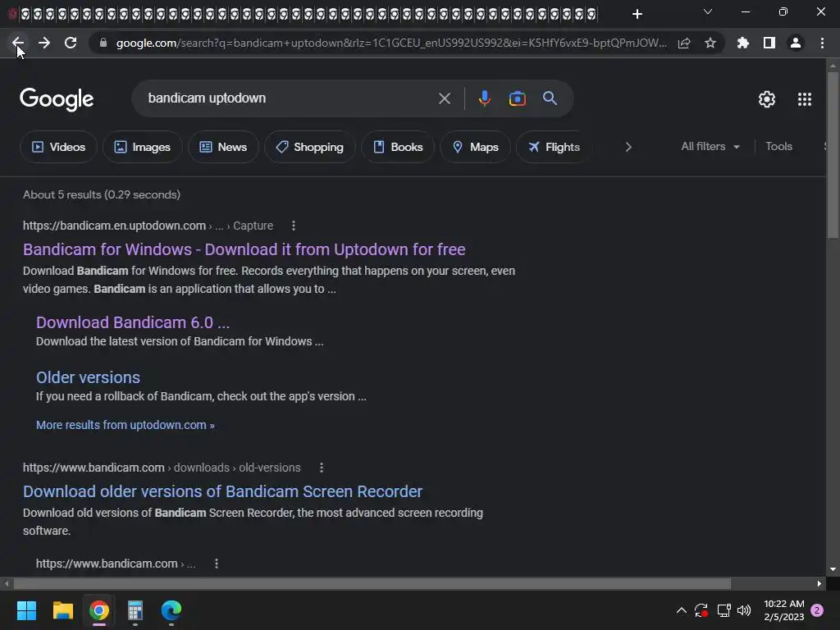Open Microsoft Edge from the taskbar
This screenshot has width=840, height=630.
click(x=171, y=610)
